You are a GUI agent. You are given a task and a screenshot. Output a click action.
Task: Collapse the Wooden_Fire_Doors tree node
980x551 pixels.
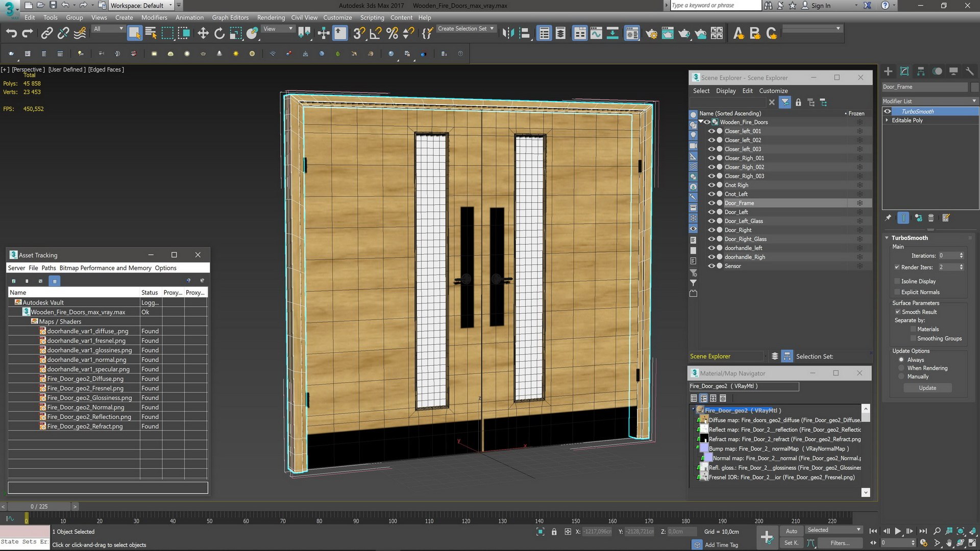tap(701, 122)
